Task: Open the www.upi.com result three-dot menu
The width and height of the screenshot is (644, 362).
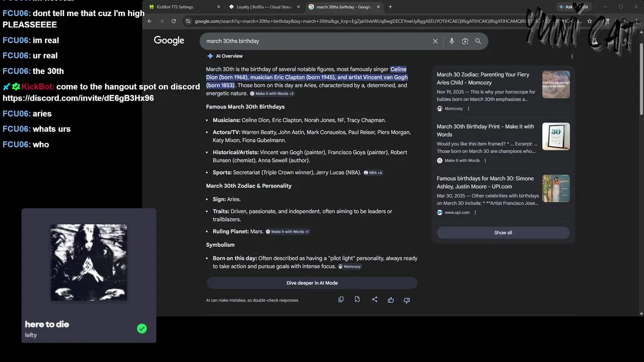Action: (475, 213)
